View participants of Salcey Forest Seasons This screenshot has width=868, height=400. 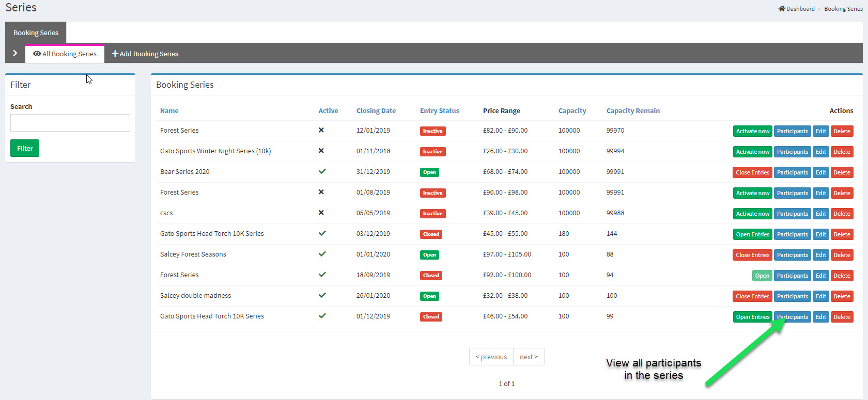pos(792,255)
